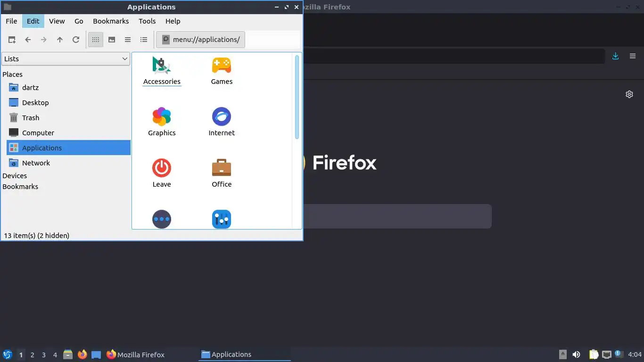This screenshot has height=362, width=644.
Task: Go back to previous folder
Action: coord(28,40)
